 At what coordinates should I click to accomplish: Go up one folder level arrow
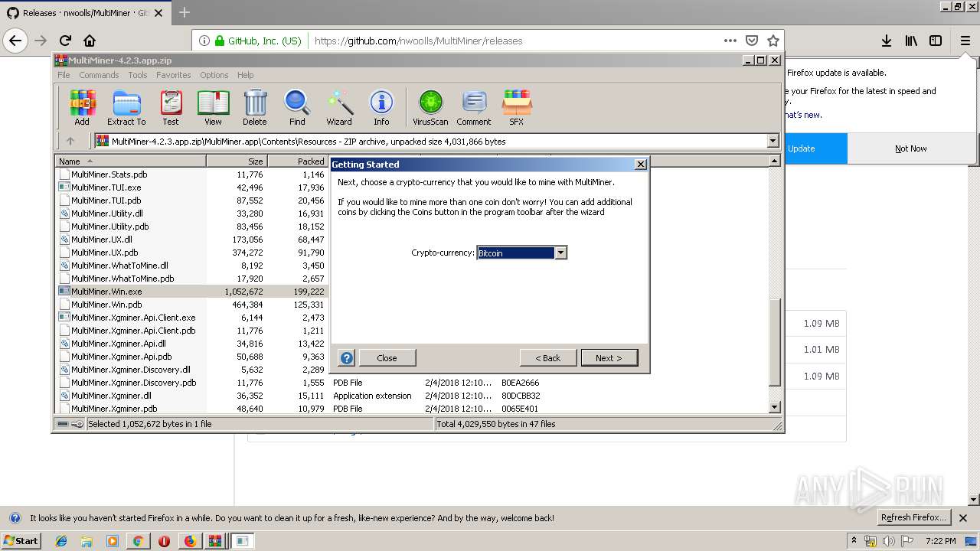click(x=70, y=141)
